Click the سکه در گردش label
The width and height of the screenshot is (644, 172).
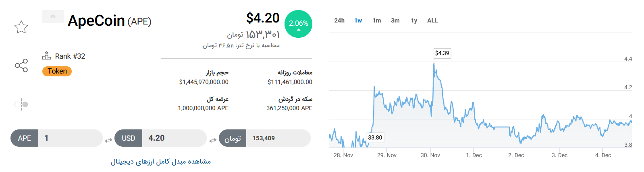coord(295,99)
